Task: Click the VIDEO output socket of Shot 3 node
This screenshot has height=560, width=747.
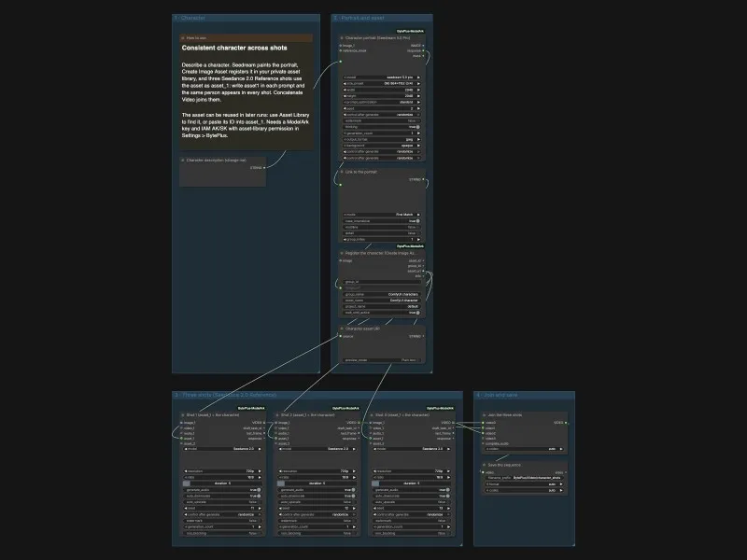Action: [x=453, y=423]
